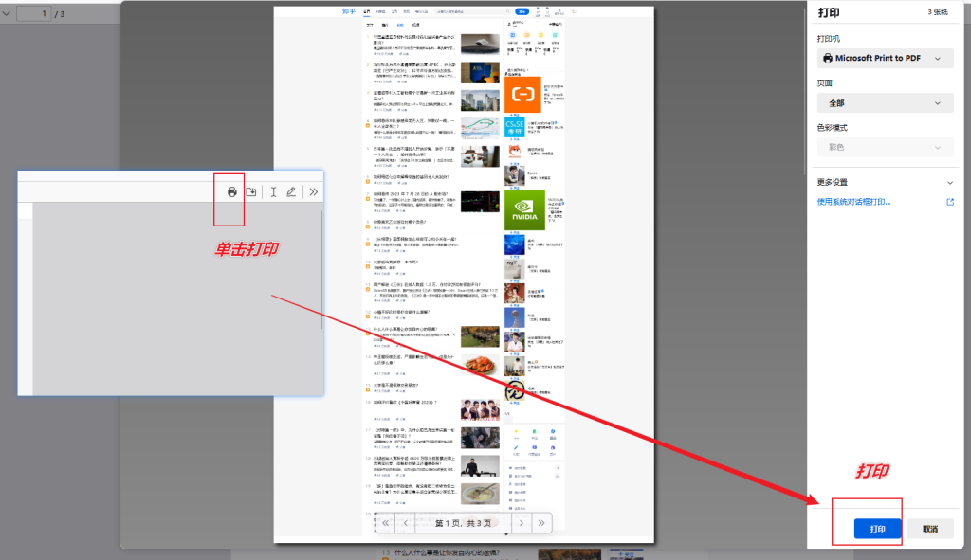Image resolution: width=971 pixels, height=560 pixels.
Task: Go to the first page of print preview
Action: pyautogui.click(x=386, y=522)
